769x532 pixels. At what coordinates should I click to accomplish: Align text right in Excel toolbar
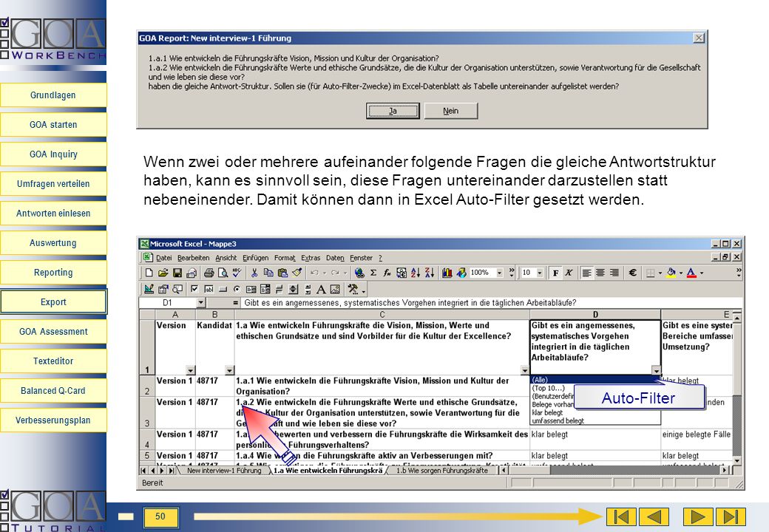[x=614, y=273]
